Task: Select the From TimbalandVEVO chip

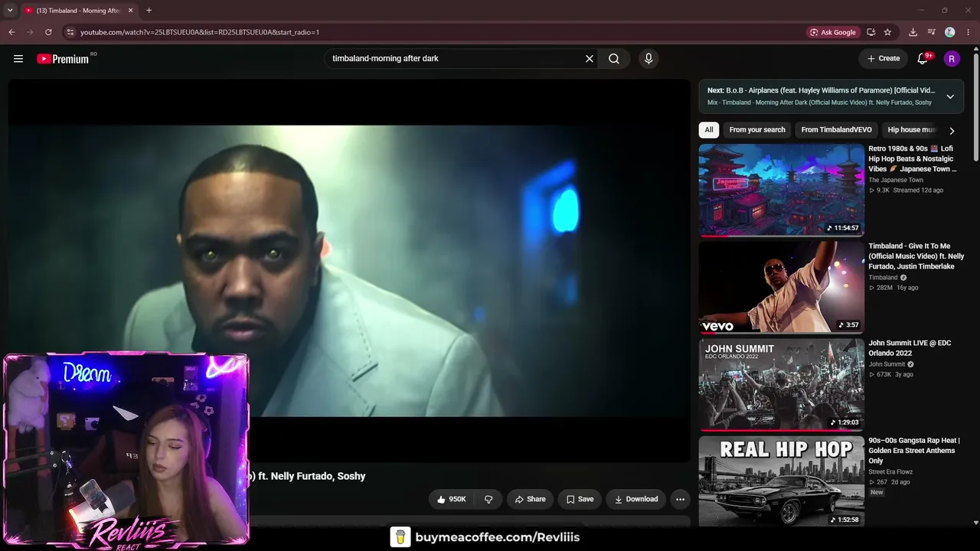Action: click(836, 130)
